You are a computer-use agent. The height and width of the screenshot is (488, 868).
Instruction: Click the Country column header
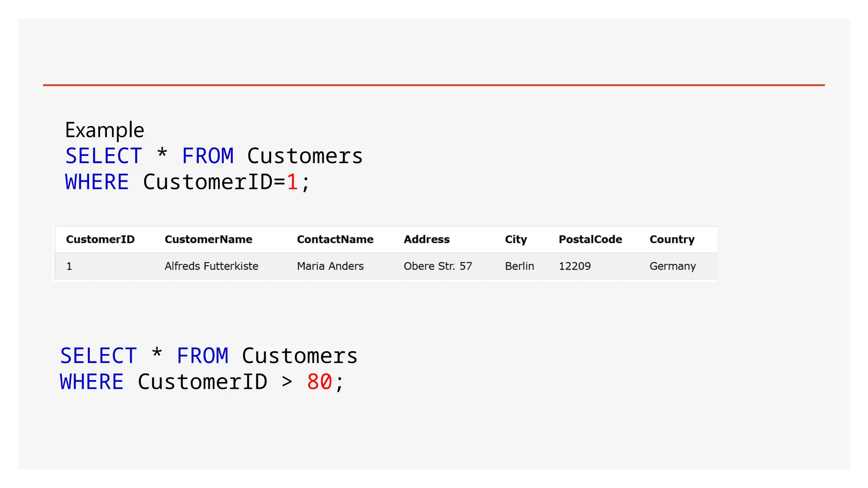click(x=672, y=240)
